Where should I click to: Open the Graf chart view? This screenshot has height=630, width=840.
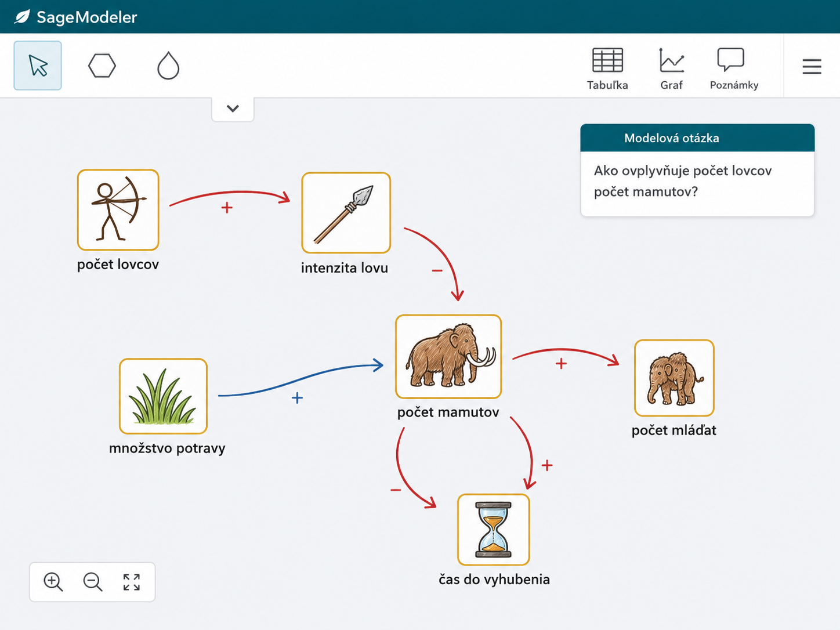672,69
